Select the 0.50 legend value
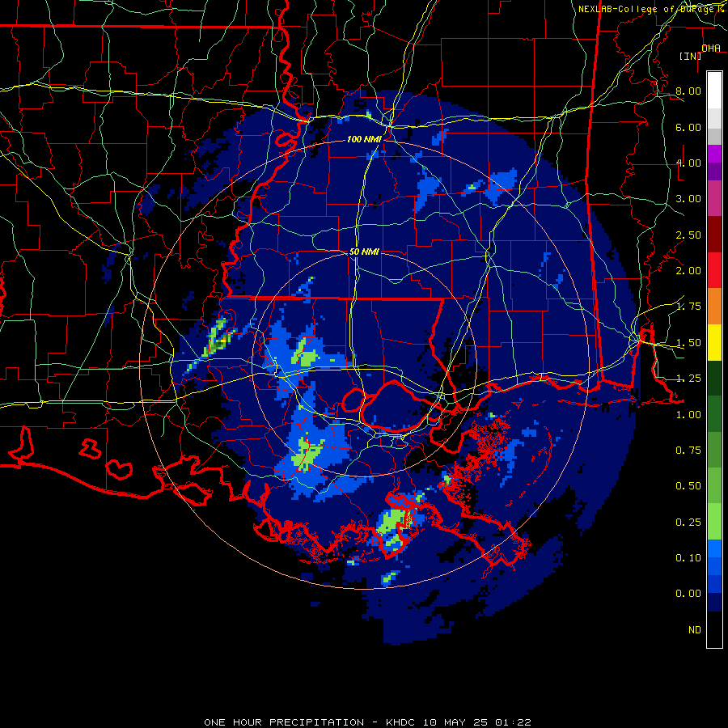728x728 pixels. [688, 486]
